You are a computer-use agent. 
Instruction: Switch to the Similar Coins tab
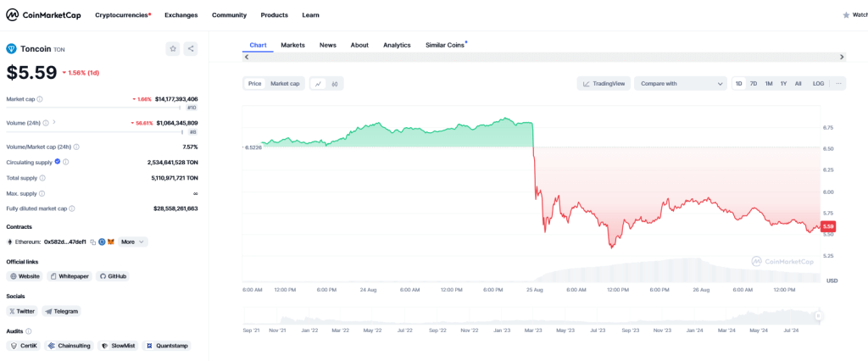click(x=446, y=45)
